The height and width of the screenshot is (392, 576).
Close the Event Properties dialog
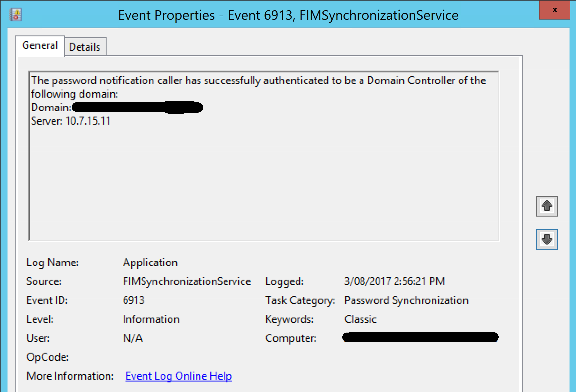(554, 10)
